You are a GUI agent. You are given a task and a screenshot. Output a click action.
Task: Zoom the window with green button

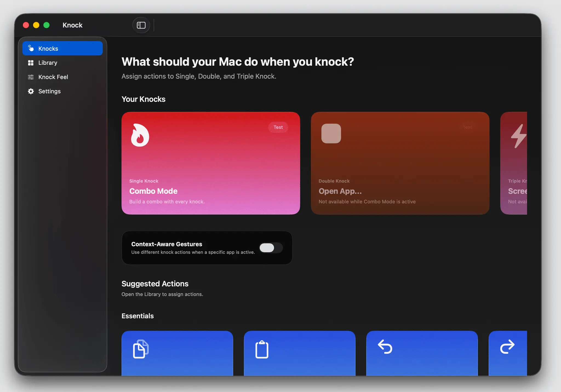(x=47, y=25)
